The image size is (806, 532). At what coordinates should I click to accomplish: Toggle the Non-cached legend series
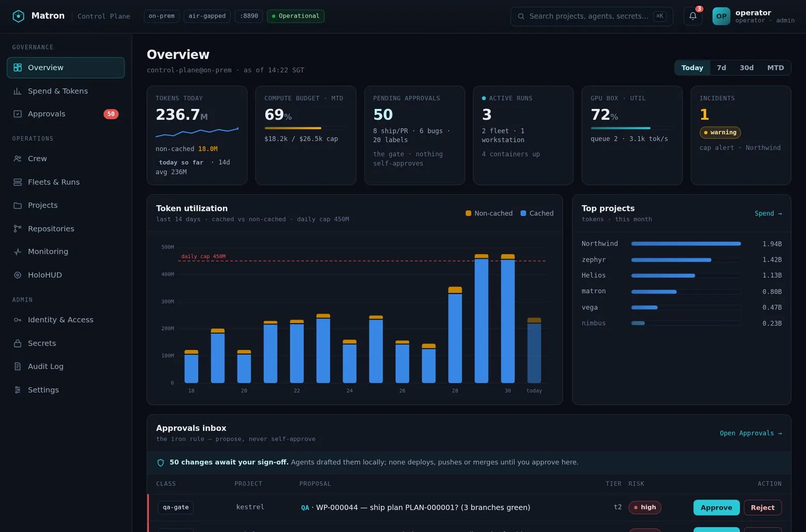[489, 213]
